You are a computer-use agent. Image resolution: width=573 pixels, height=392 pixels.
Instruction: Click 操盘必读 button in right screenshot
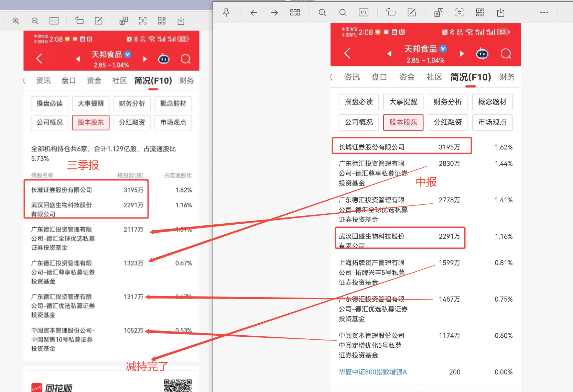pyautogui.click(x=359, y=102)
